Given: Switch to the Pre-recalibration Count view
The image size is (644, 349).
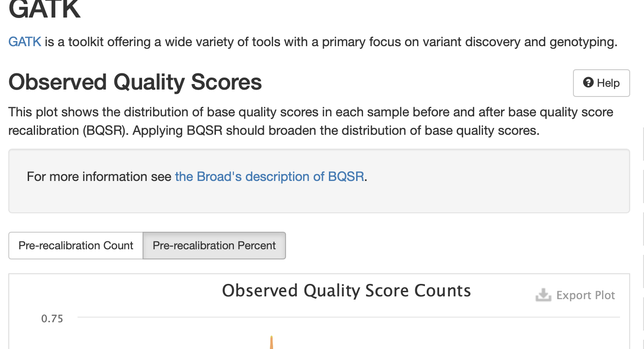Looking at the screenshot, I should tap(75, 246).
